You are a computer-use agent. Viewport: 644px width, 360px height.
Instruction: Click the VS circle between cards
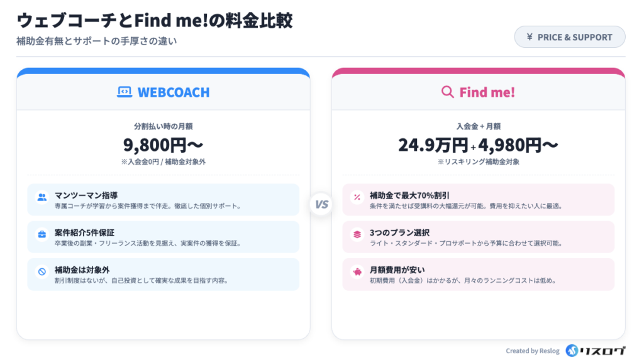coord(321,204)
